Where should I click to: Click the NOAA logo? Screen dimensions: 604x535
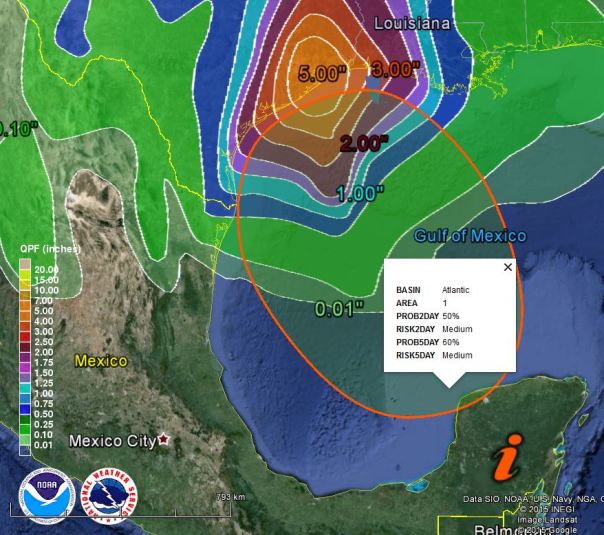point(47,496)
